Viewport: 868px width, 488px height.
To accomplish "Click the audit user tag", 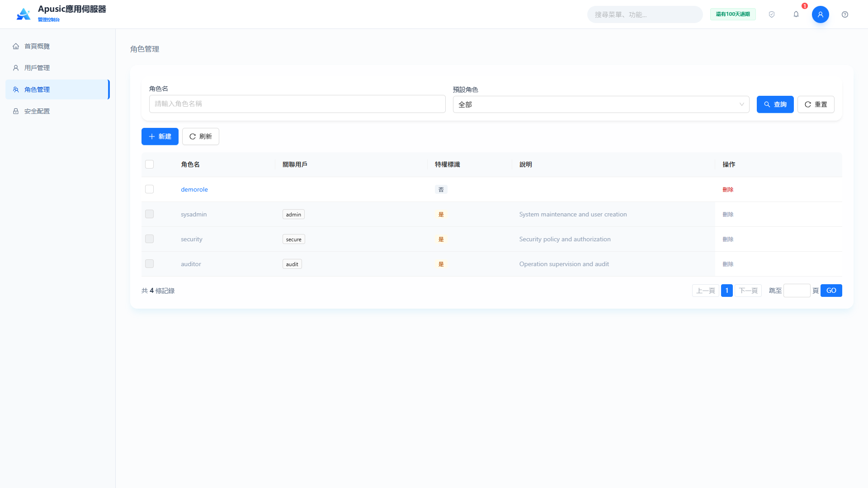I will point(292,264).
